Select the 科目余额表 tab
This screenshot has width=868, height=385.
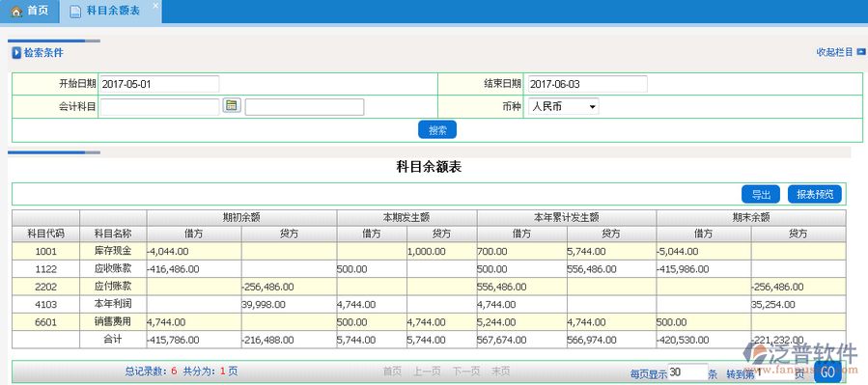[x=111, y=12]
